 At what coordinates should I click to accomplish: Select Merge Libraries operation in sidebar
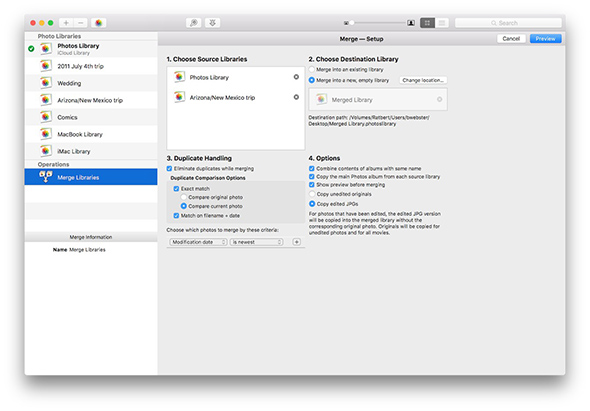click(91, 177)
